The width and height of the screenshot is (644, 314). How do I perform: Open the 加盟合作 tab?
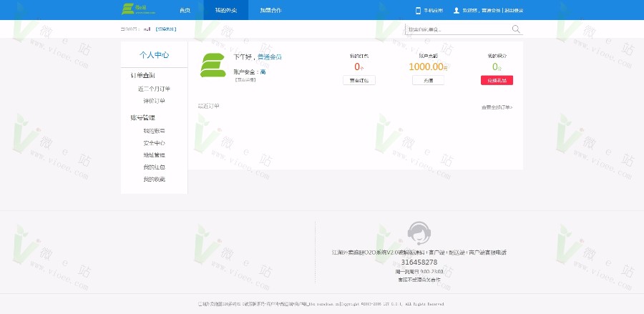[270, 10]
